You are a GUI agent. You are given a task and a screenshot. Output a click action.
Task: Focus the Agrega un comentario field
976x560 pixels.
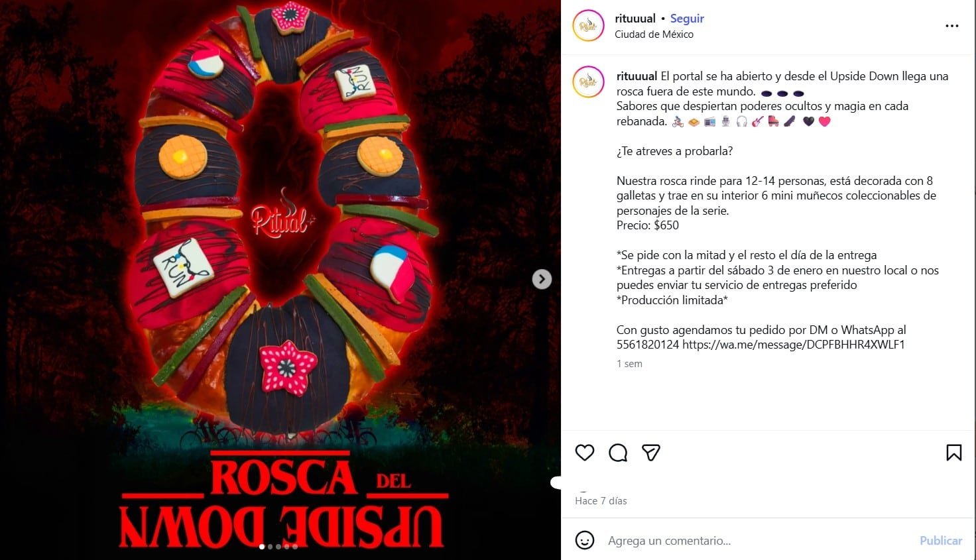(756, 541)
